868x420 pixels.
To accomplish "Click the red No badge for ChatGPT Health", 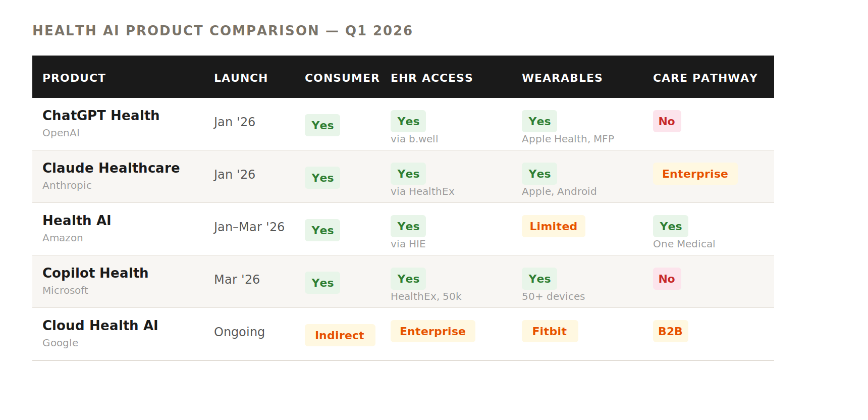I will [x=667, y=121].
